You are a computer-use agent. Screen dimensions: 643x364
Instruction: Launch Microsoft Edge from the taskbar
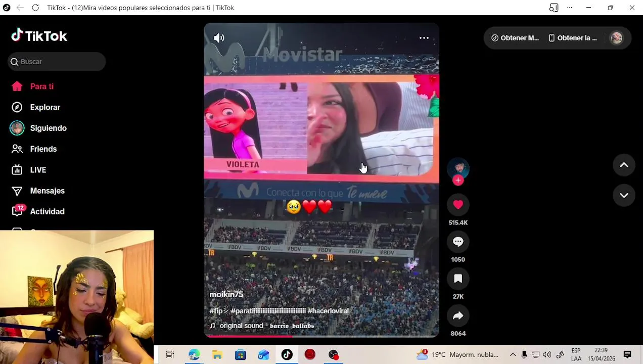point(194,354)
